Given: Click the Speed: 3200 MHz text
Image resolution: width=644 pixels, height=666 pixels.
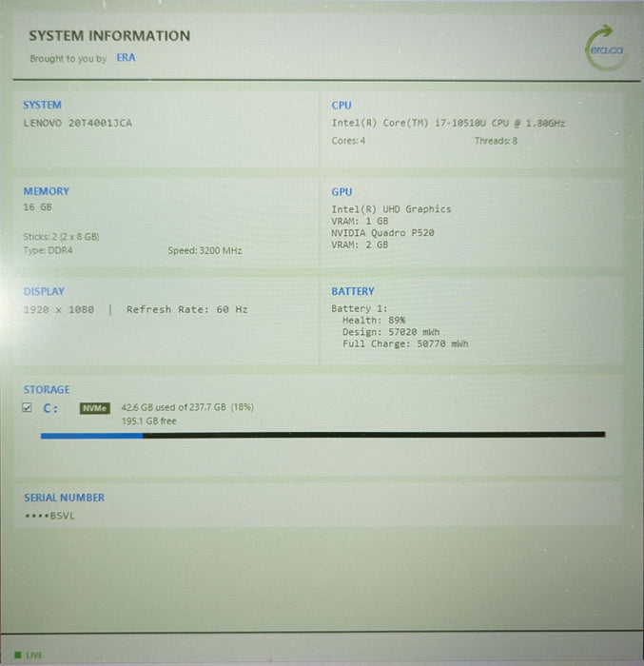Looking at the screenshot, I should [205, 250].
